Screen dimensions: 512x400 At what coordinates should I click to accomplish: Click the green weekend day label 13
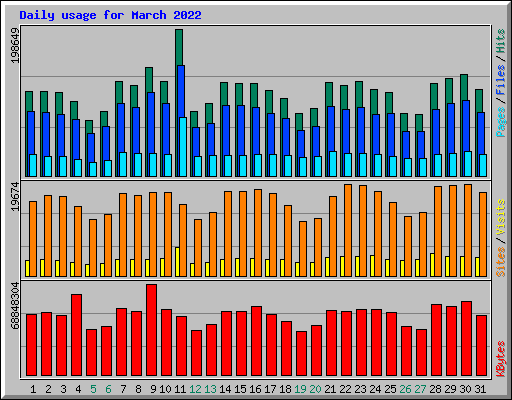click(210, 389)
